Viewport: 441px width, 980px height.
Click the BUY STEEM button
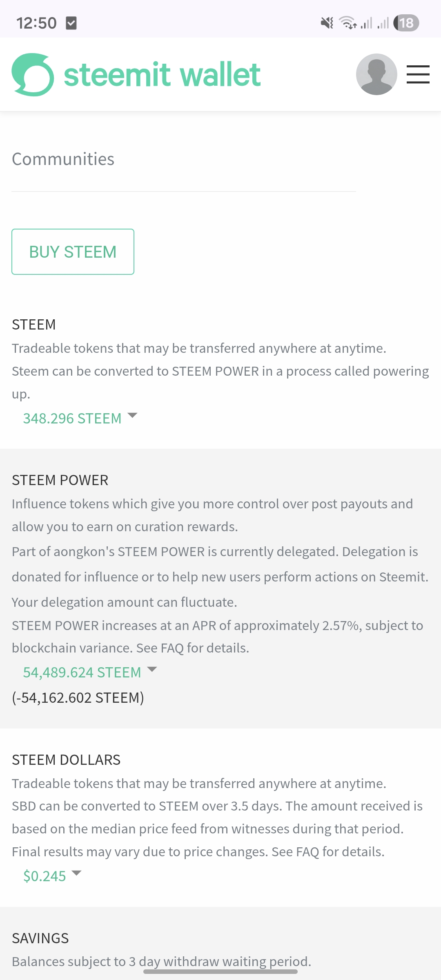pos(73,252)
